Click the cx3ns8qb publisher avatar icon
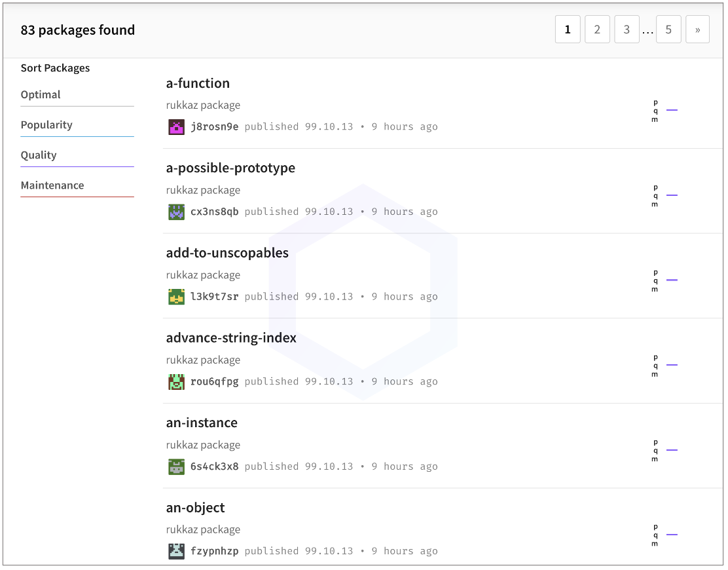Image resolution: width=728 pixels, height=570 pixels. coord(176,212)
